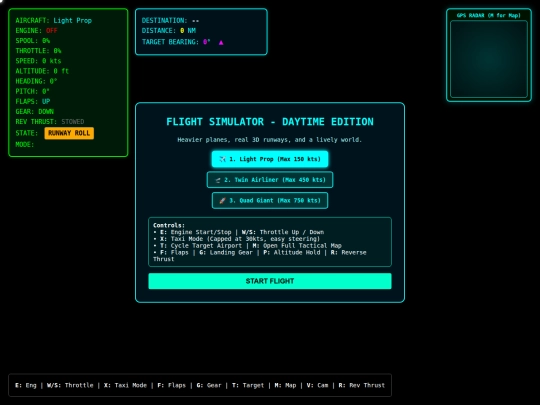Click the RUNWAY ROLL state badge
This screenshot has width=540, height=405.
coord(69,133)
